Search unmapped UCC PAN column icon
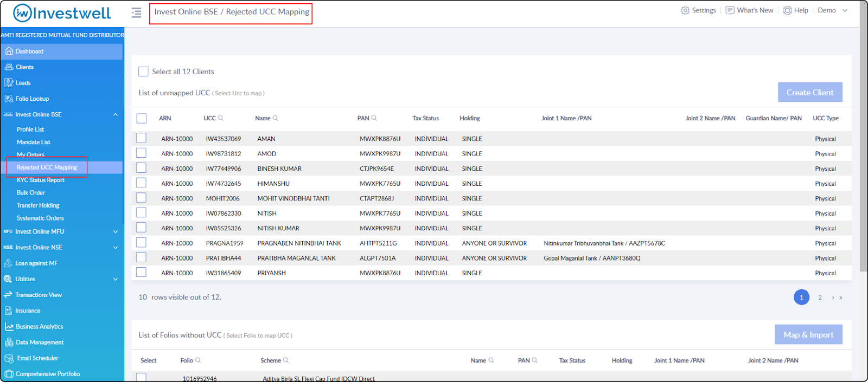The width and height of the screenshot is (868, 382). (374, 118)
